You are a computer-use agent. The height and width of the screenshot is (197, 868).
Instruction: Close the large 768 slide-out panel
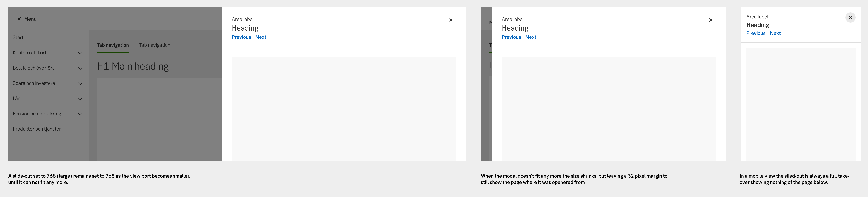click(451, 20)
